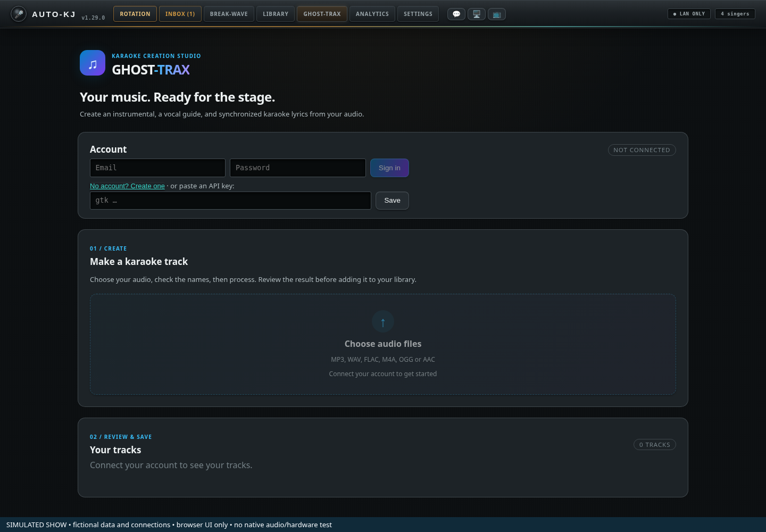Click 'Choose audio files' in the dropzone
The width and height of the screenshot is (766, 532).
pos(383,344)
